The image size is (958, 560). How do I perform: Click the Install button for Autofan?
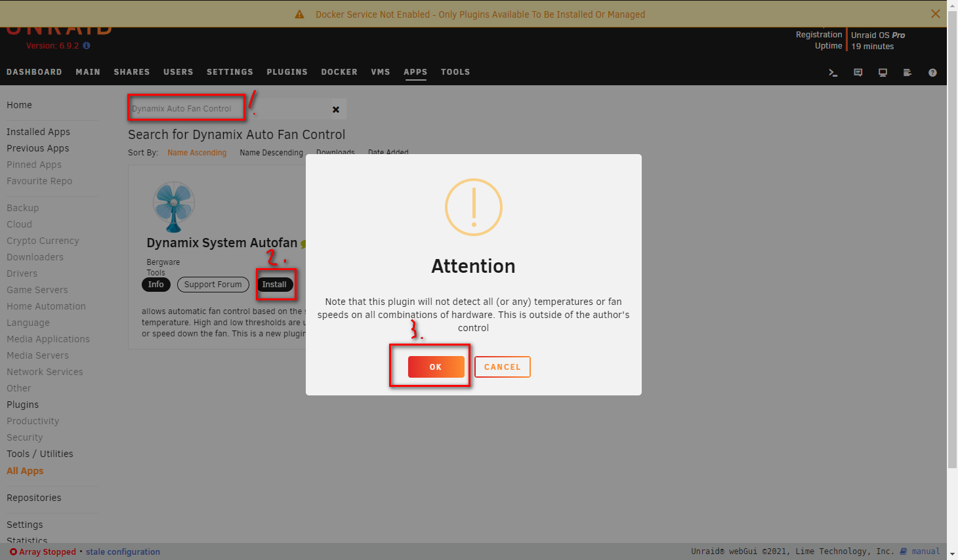point(274,285)
